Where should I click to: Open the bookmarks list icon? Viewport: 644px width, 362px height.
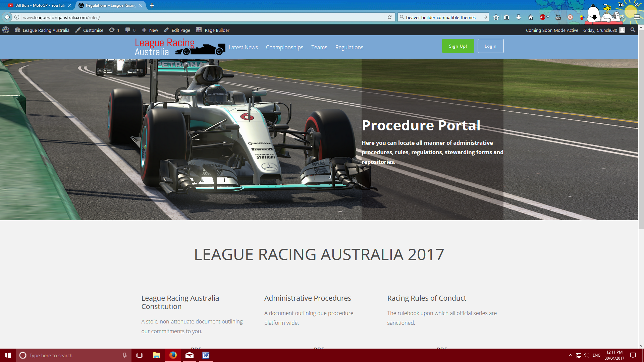[x=506, y=17]
